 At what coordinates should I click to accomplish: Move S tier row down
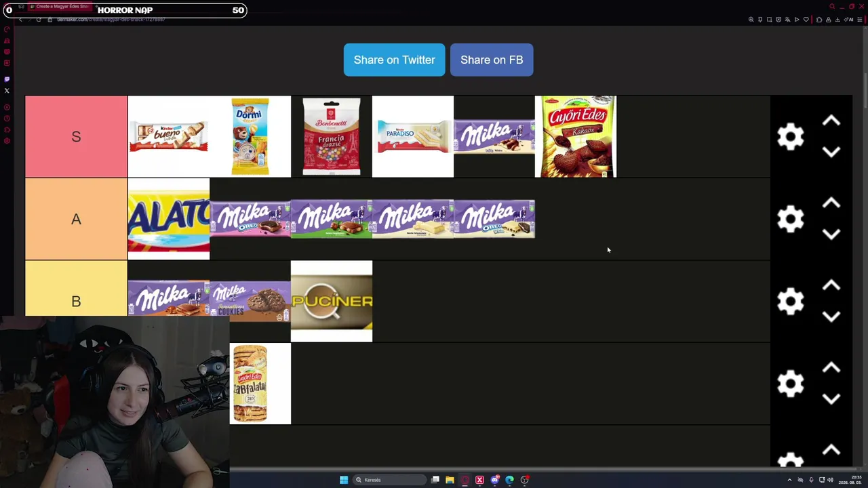point(831,152)
